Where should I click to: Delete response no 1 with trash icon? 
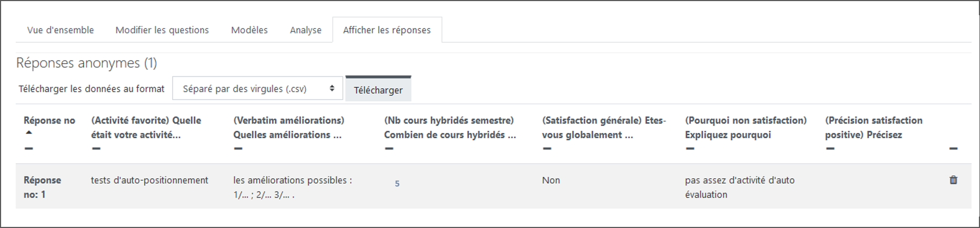click(953, 180)
